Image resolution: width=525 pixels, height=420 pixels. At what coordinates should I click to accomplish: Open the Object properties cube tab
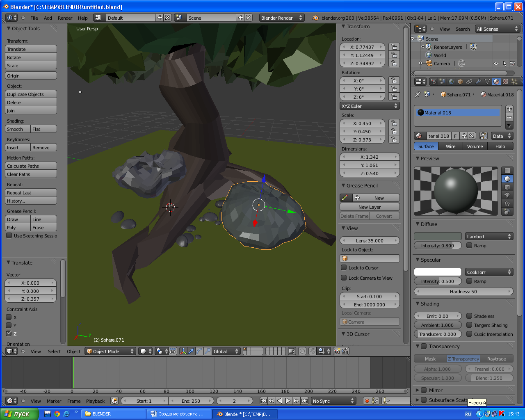tap(460, 82)
